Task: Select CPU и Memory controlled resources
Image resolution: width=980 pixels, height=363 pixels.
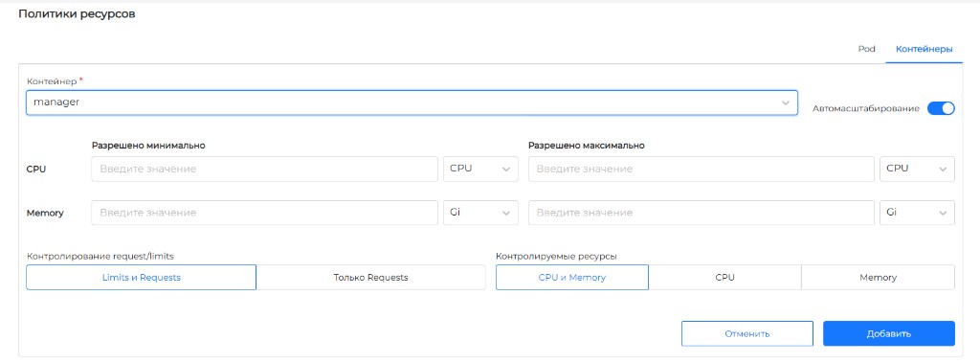Action: click(x=572, y=277)
